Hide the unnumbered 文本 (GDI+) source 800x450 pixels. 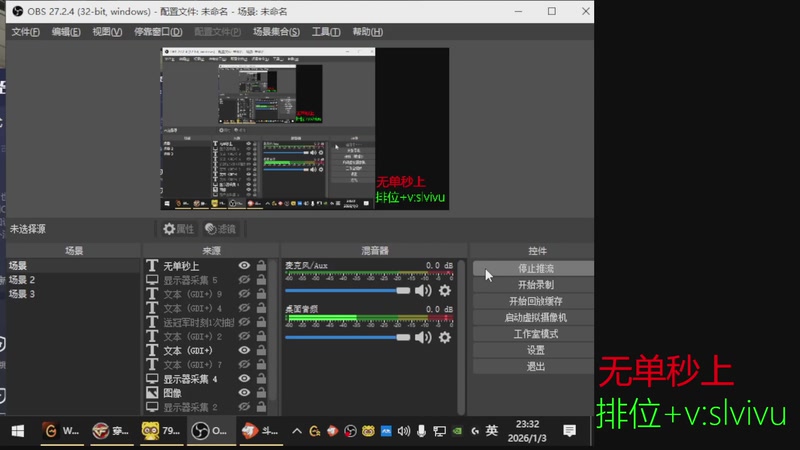244,350
